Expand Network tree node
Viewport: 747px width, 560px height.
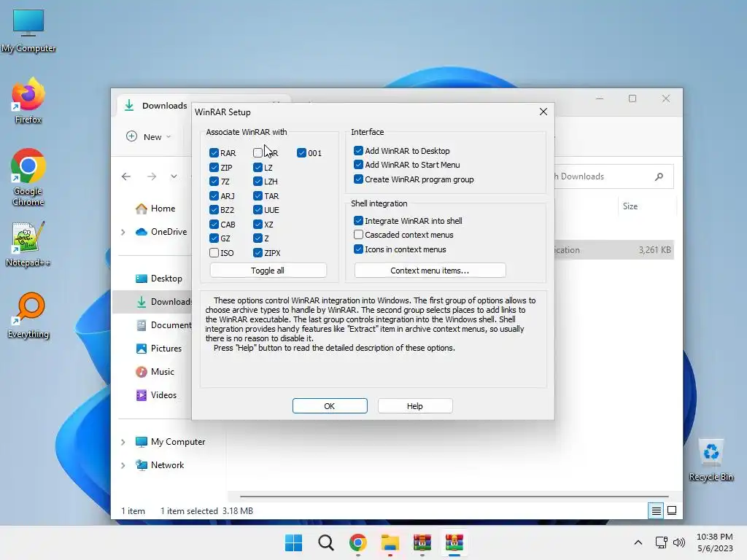tap(123, 465)
